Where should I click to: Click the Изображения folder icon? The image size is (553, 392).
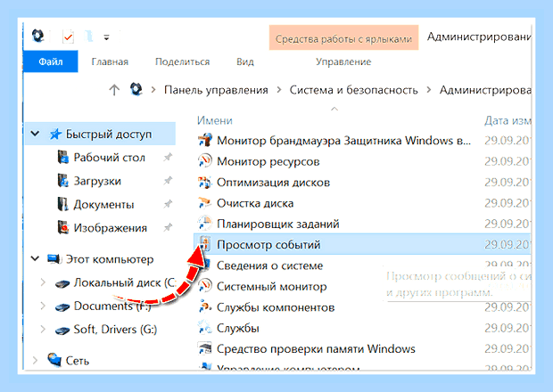(62, 227)
